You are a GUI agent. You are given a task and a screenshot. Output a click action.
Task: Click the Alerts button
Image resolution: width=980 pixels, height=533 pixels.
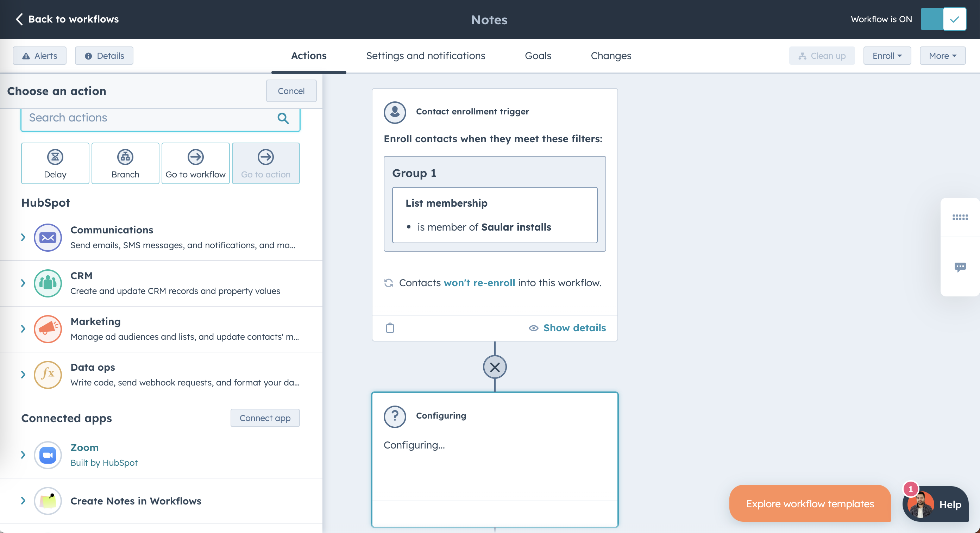click(39, 56)
